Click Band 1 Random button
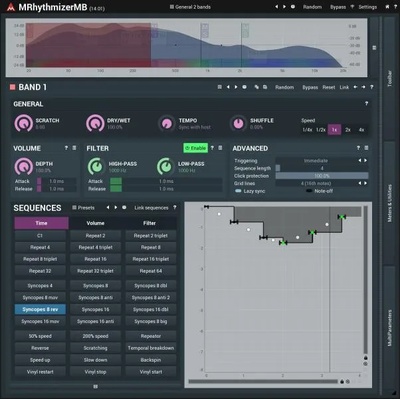 point(284,87)
